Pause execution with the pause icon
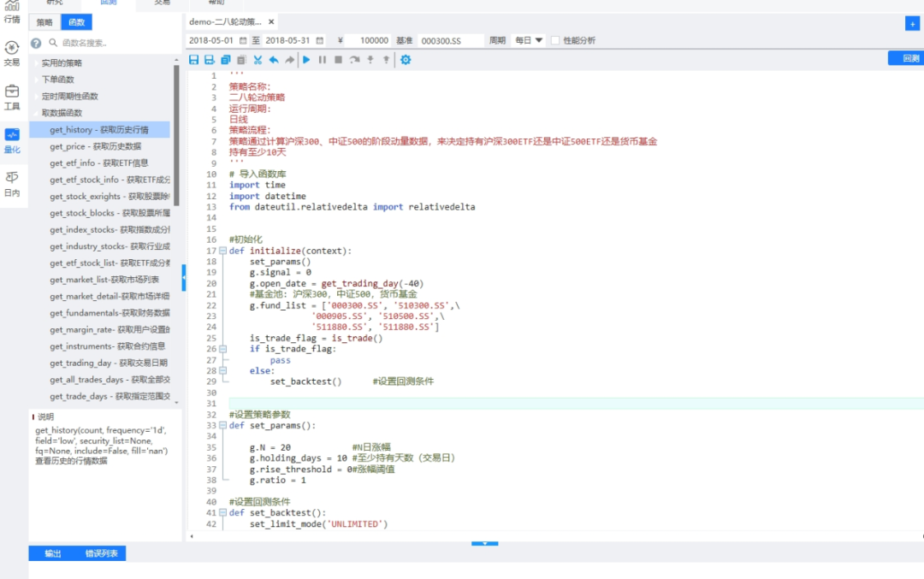The width and height of the screenshot is (924, 579). coord(323,60)
